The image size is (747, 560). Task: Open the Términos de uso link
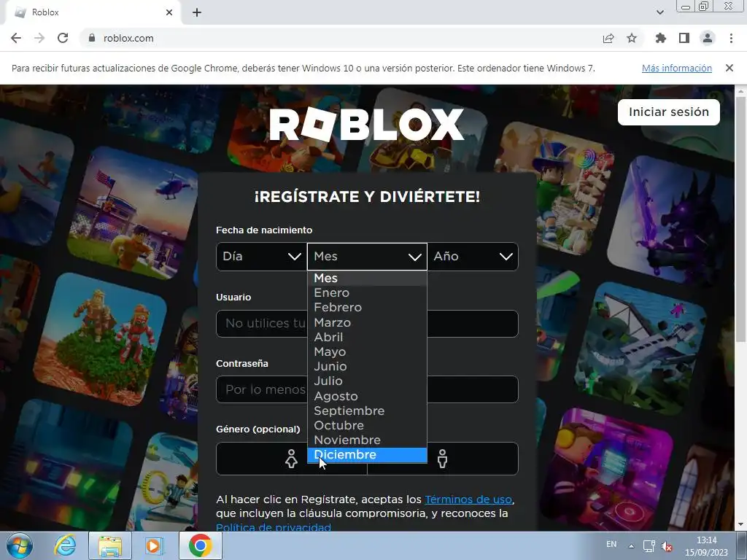(x=468, y=499)
